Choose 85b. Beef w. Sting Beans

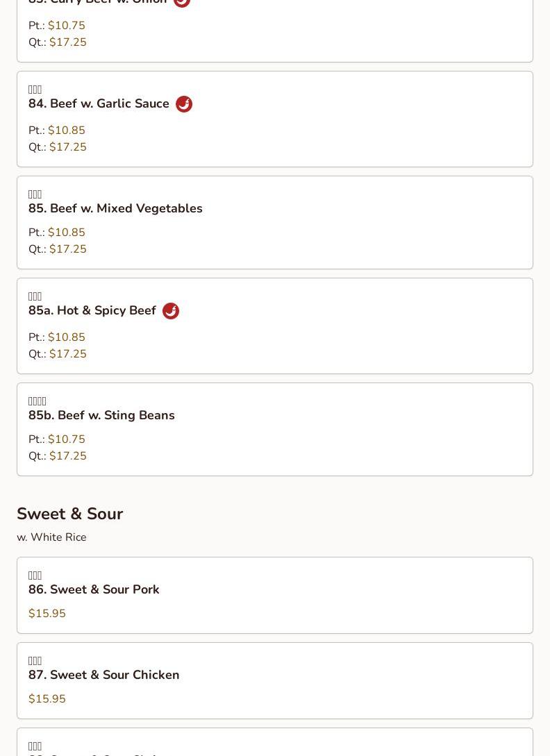275,429
